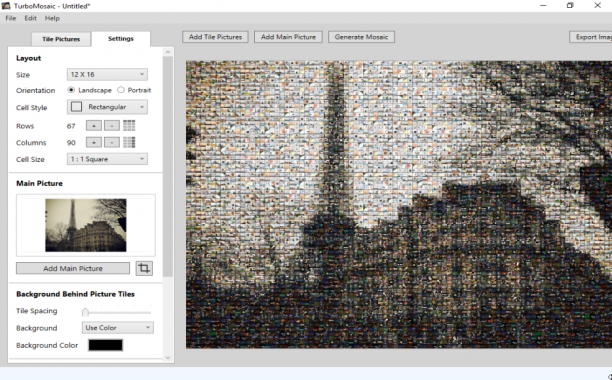Screen dimensions: 612x380
Task: Open the Help menu
Action: click(52, 18)
